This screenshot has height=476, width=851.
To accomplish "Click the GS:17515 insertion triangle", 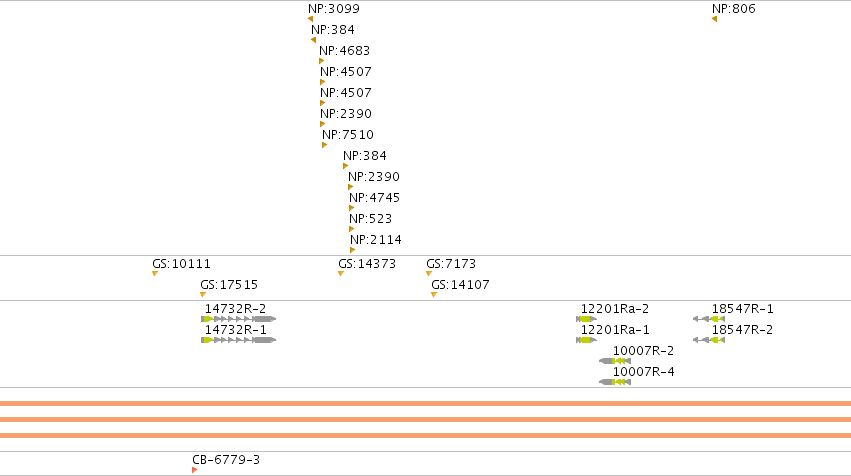I will (x=203, y=295).
